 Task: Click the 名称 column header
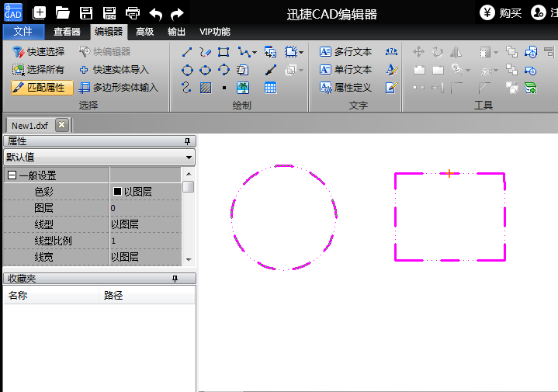pos(51,295)
